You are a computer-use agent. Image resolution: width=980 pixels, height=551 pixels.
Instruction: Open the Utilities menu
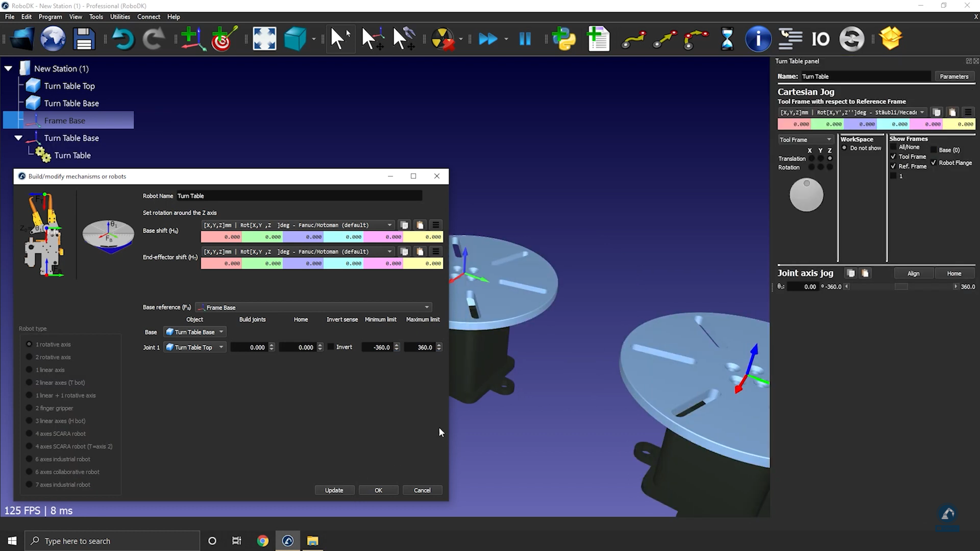pos(120,17)
